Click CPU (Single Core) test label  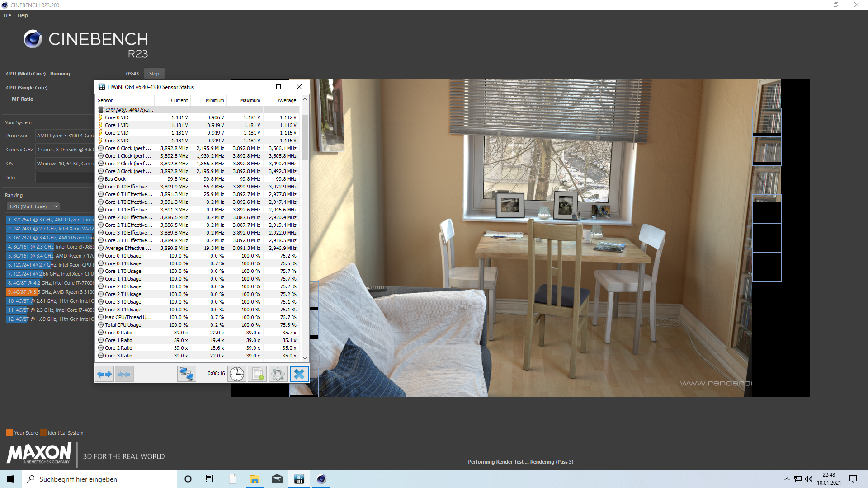pyautogui.click(x=27, y=88)
